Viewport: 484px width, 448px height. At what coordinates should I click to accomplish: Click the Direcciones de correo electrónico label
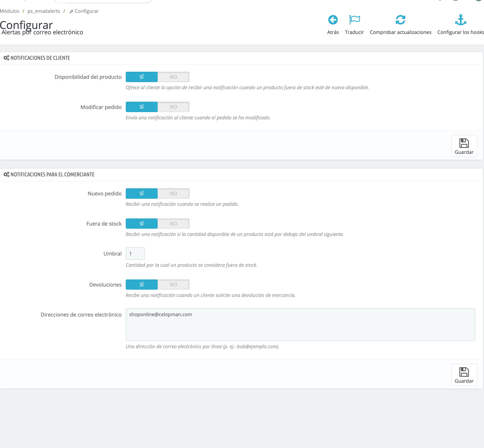[x=81, y=315]
